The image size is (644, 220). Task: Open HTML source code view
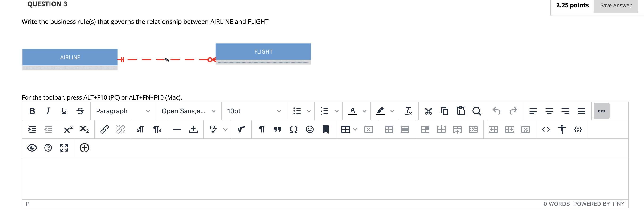pyautogui.click(x=546, y=129)
